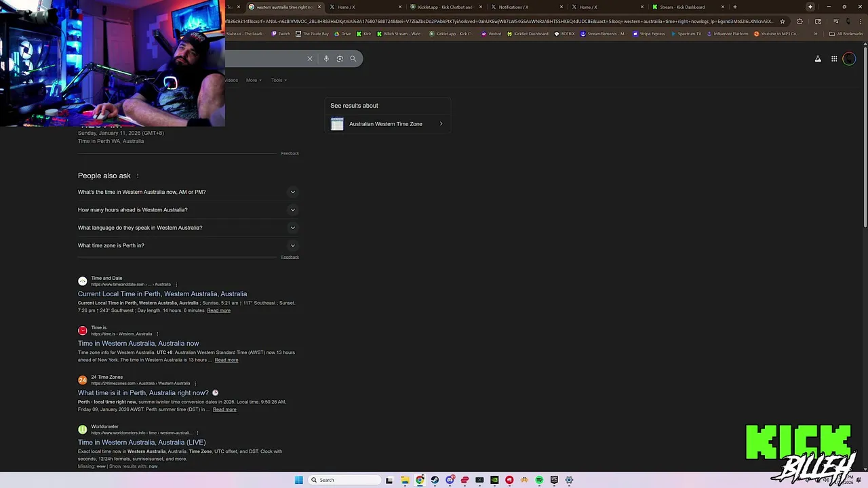This screenshot has width=868, height=488.
Task: Open the Tools dropdown
Action: point(279,80)
